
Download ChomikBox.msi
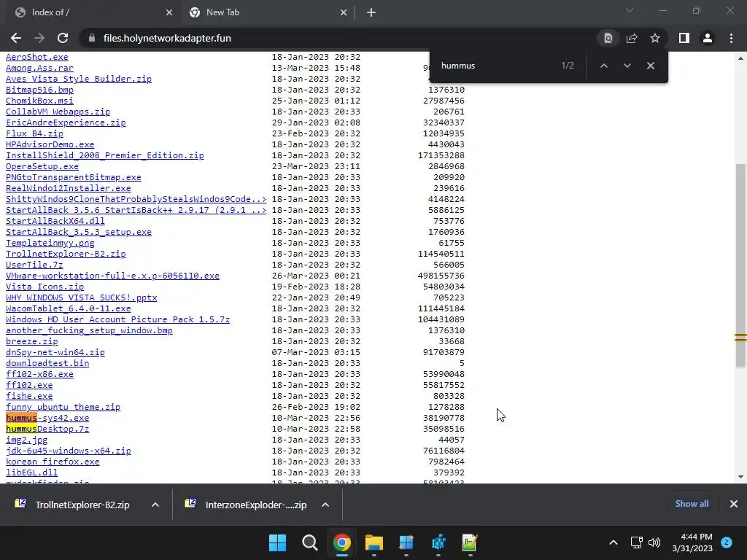click(x=39, y=101)
